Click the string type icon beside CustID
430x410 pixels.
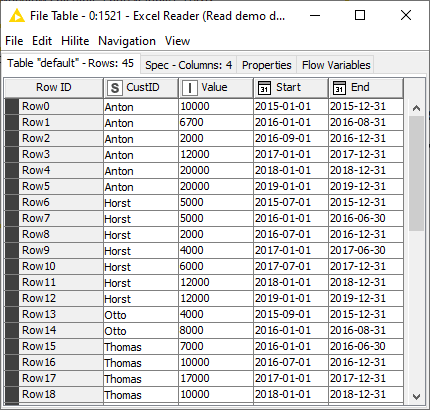coord(115,88)
